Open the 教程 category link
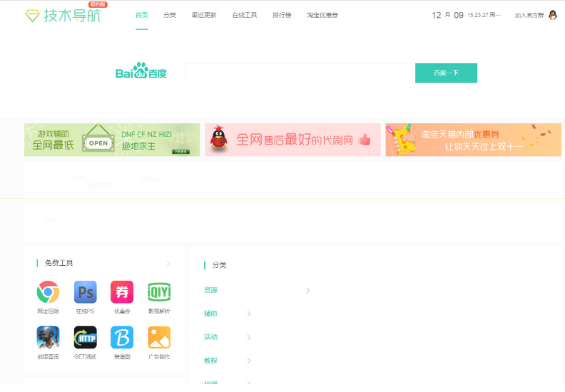The height and width of the screenshot is (392, 565). [x=210, y=361]
